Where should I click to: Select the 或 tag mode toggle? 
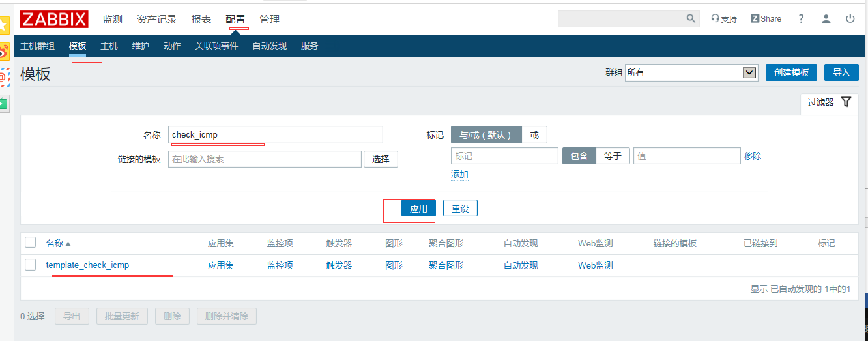point(534,135)
